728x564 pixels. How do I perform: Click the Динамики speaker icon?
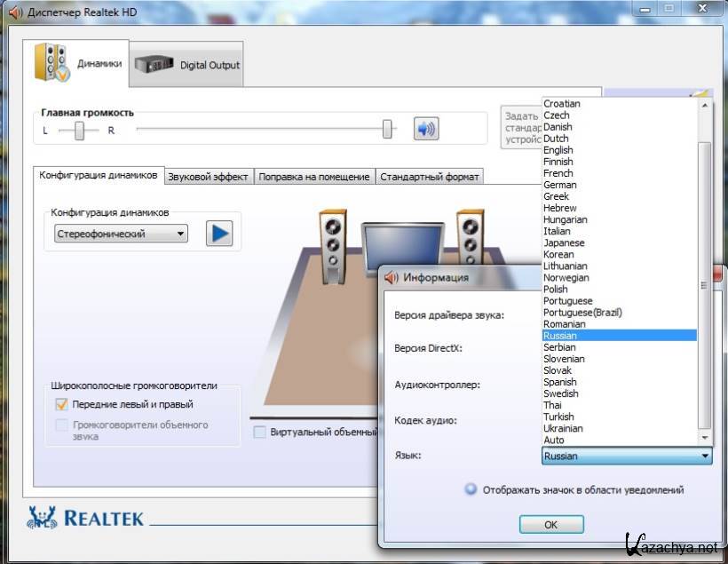click(51, 62)
